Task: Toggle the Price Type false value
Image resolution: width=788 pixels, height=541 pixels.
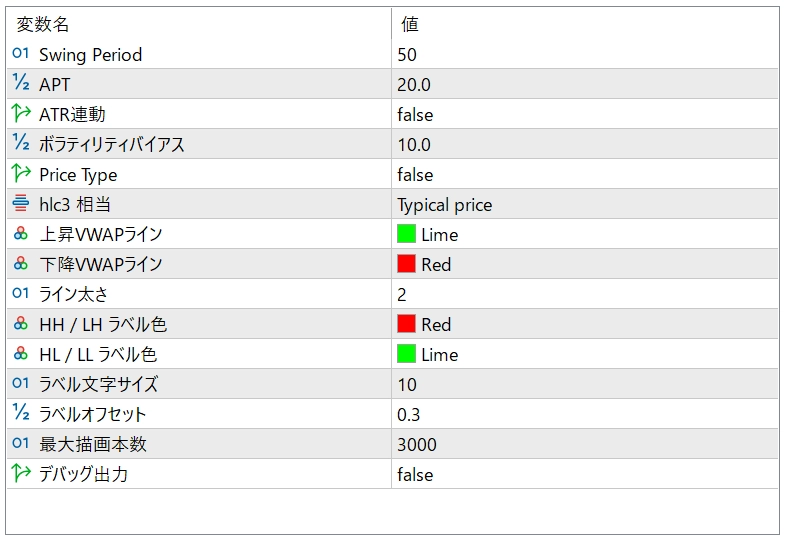Action: coord(415,175)
